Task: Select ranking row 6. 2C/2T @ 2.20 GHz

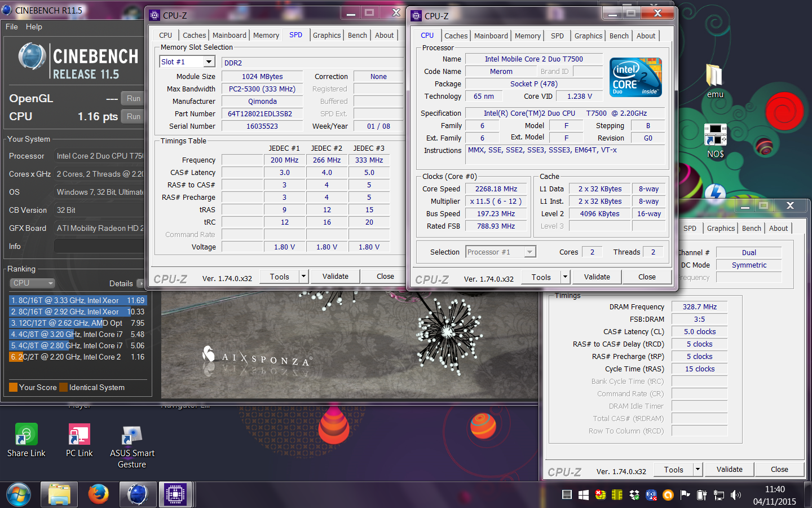Action: 78,357
